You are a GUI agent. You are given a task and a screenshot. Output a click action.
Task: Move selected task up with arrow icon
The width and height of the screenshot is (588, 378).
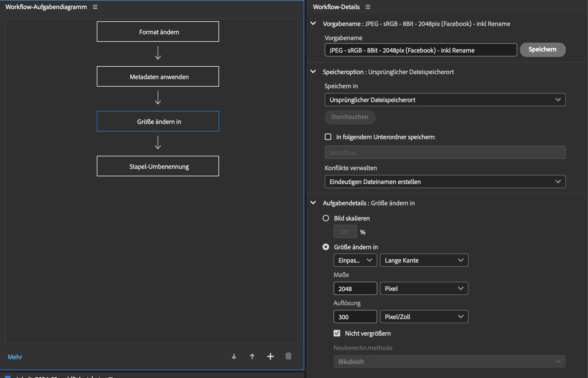coord(252,356)
